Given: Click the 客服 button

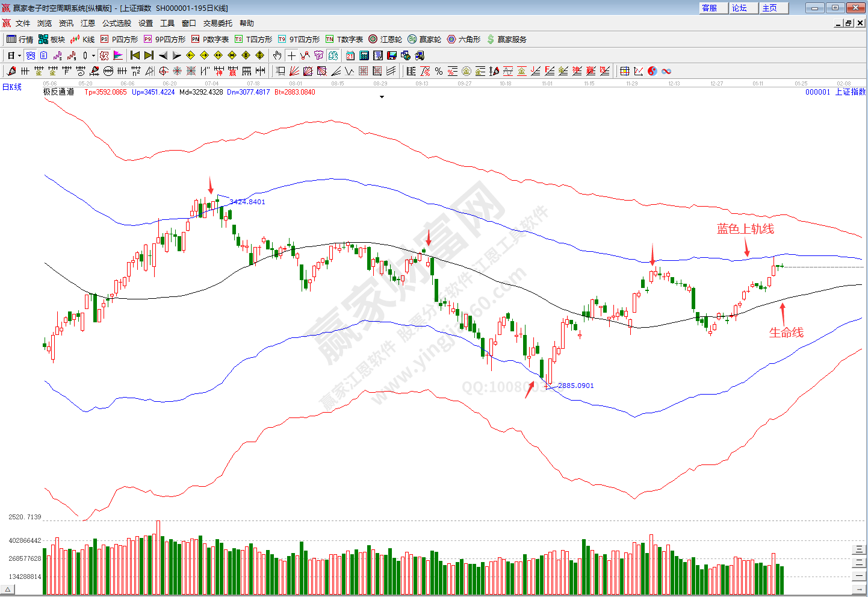Looking at the screenshot, I should point(710,8).
